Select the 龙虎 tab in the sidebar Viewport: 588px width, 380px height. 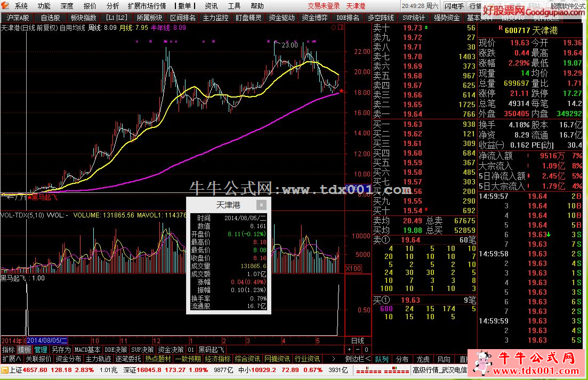[x=423, y=359]
